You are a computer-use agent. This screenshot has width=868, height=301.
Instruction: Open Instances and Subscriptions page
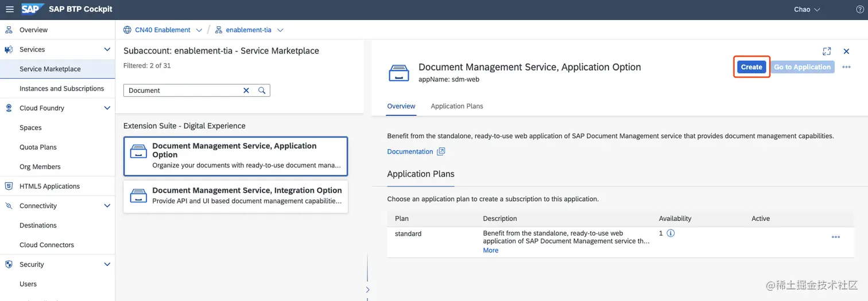(x=61, y=88)
